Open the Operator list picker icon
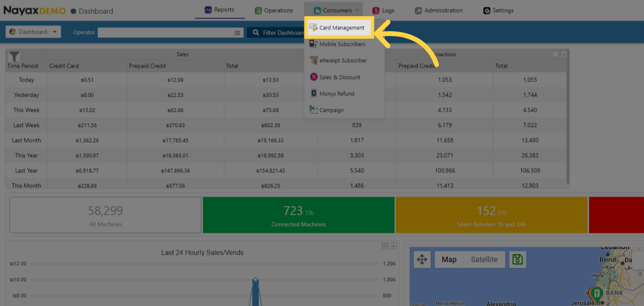This screenshot has width=644, height=306. pyautogui.click(x=237, y=33)
